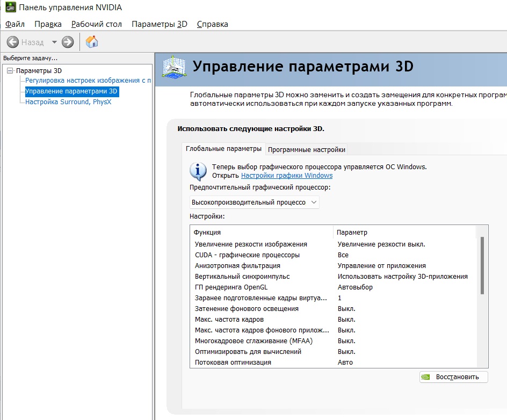Click the Автовыбор value
This screenshot has width=507, height=420.
click(355, 287)
